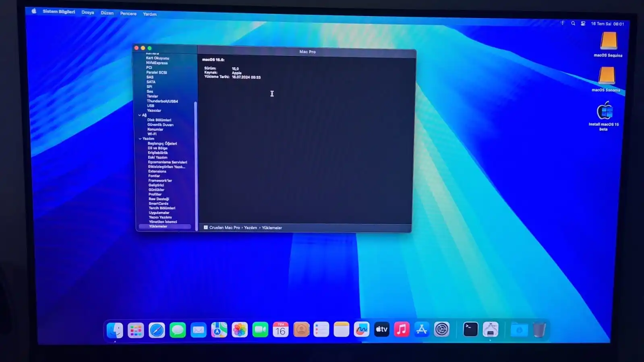Launch Freeform from the dock
This screenshot has width=644, height=362.
[362, 330]
